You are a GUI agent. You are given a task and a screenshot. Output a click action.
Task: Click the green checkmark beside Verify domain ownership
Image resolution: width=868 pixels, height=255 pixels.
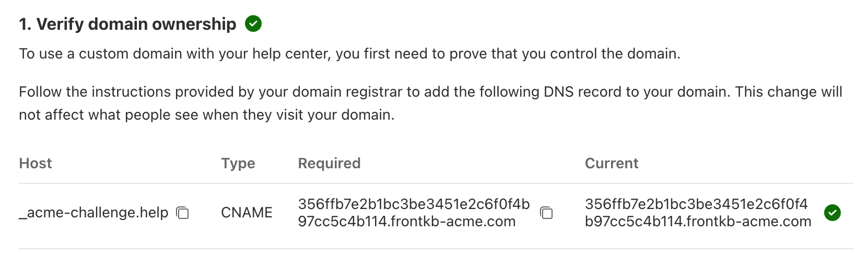(253, 24)
